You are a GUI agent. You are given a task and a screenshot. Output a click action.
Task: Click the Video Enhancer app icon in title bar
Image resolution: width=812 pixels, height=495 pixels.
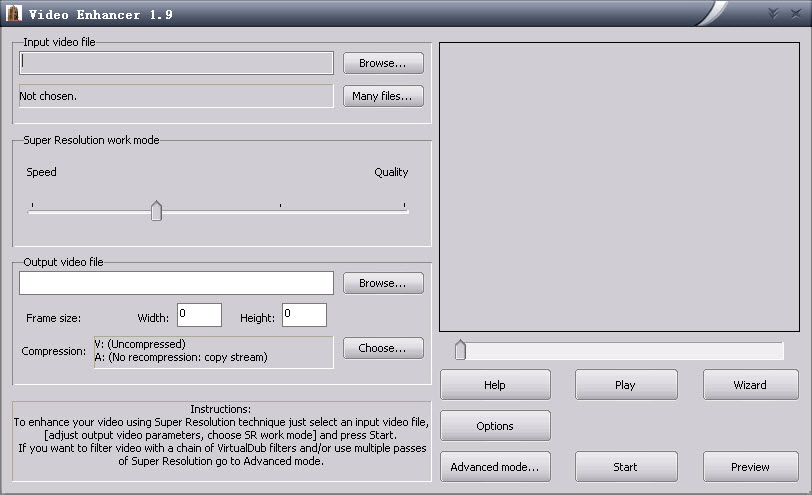pos(14,14)
